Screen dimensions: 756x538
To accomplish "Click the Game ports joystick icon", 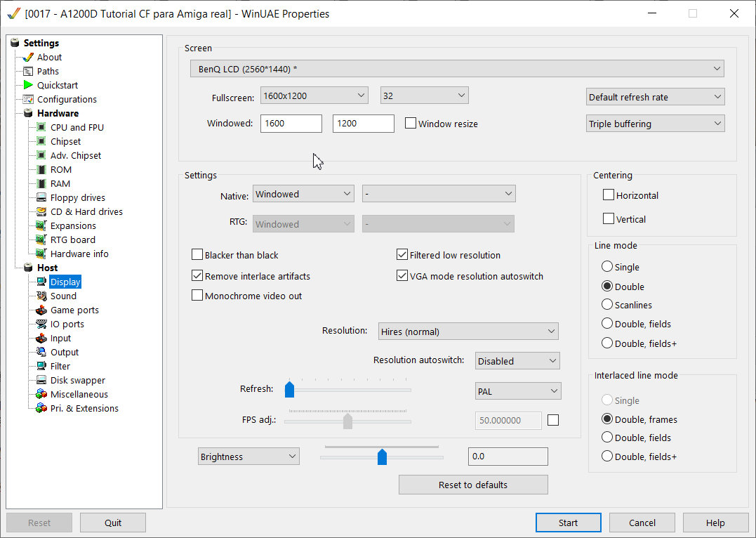I will [41, 310].
